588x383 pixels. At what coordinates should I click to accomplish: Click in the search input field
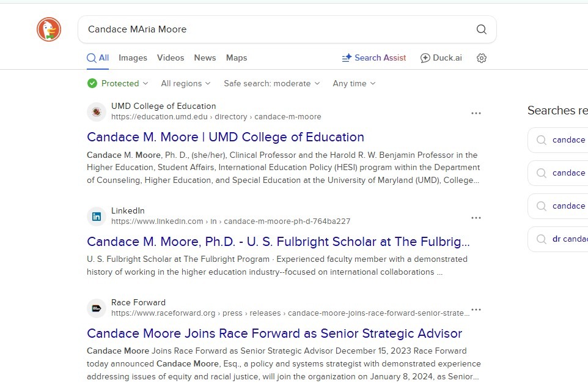(275, 29)
